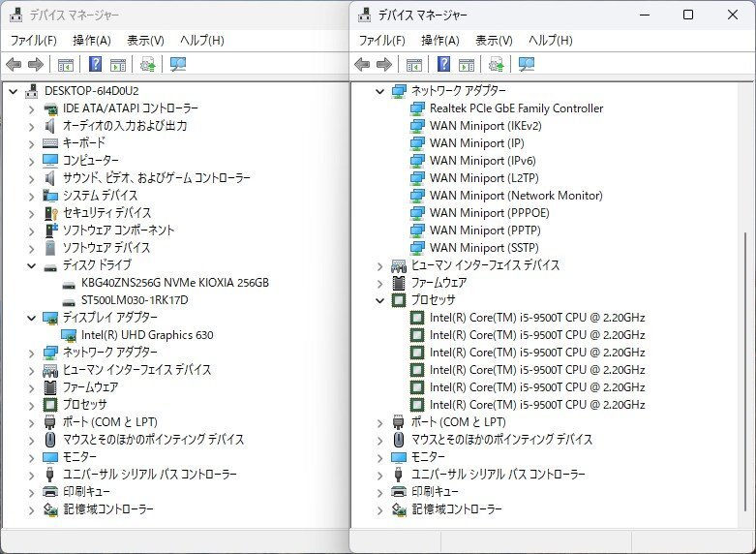The width and height of the screenshot is (756, 554).
Task: Click Back arrow in left window toolbar
Action: click(x=14, y=64)
